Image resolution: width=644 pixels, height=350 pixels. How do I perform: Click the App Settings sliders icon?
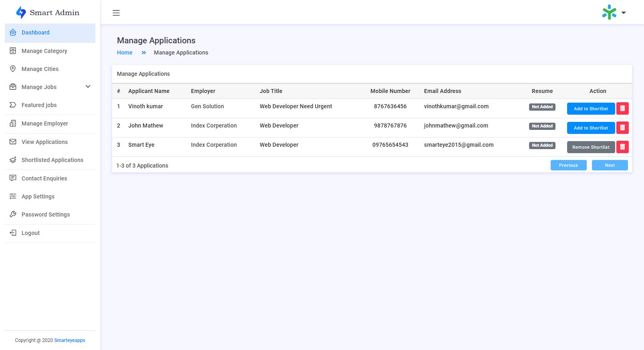click(13, 196)
